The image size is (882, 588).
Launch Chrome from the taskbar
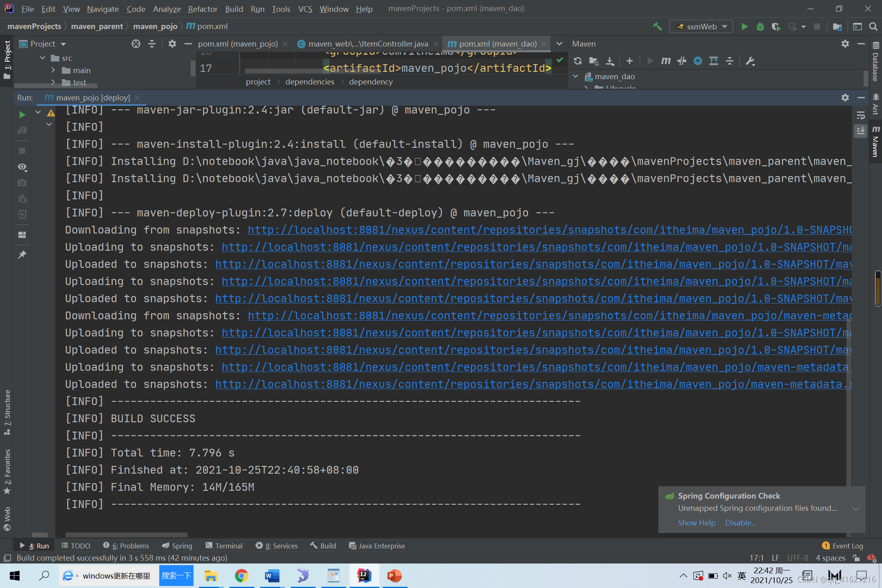(x=241, y=576)
